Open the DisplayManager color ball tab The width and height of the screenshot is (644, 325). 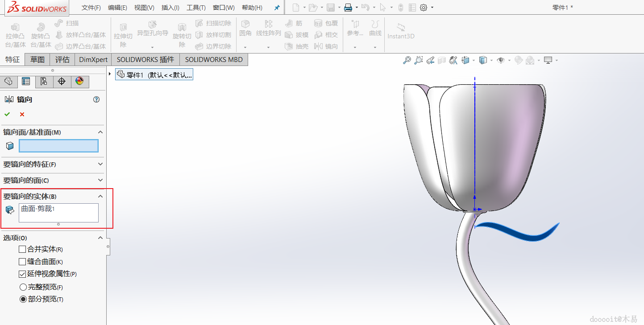tap(79, 82)
